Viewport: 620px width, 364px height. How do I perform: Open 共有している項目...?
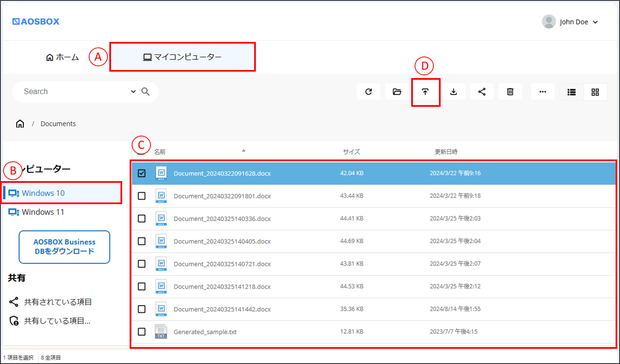50,321
